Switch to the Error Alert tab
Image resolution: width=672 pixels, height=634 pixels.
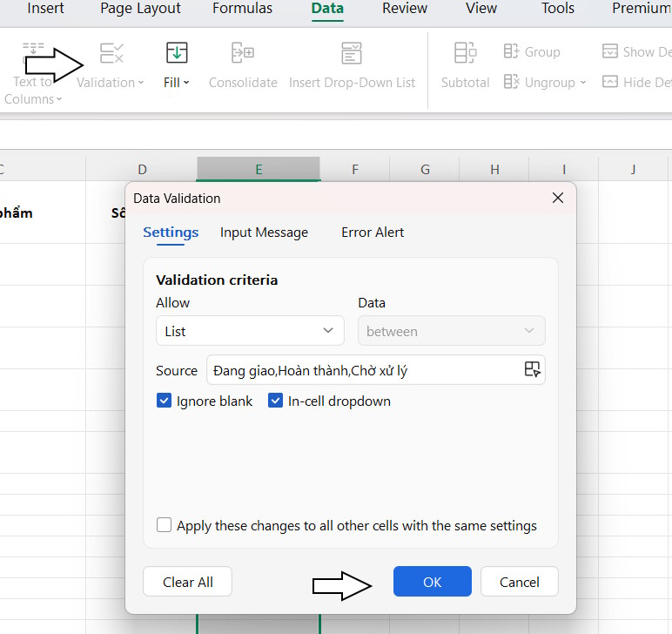pos(373,233)
